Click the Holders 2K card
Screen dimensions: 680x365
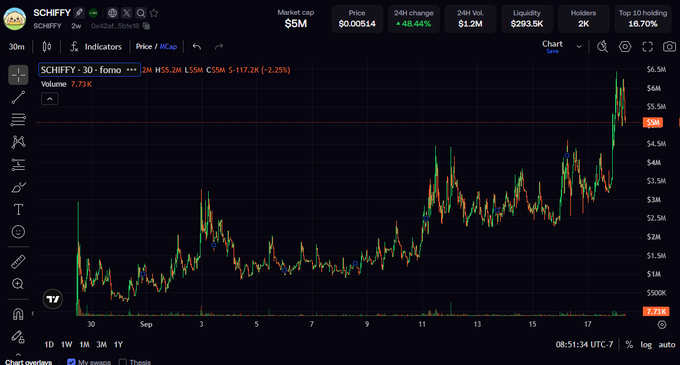[584, 19]
